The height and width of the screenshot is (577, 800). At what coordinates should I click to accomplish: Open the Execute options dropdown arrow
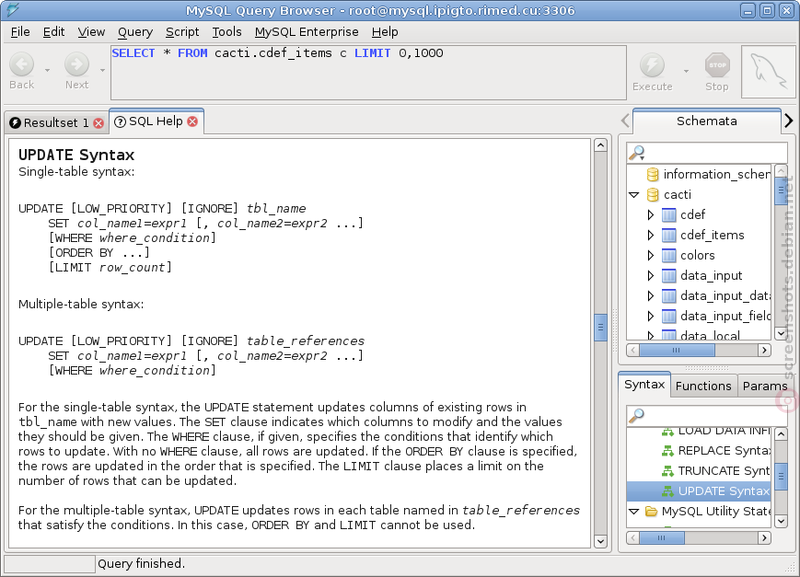click(686, 71)
